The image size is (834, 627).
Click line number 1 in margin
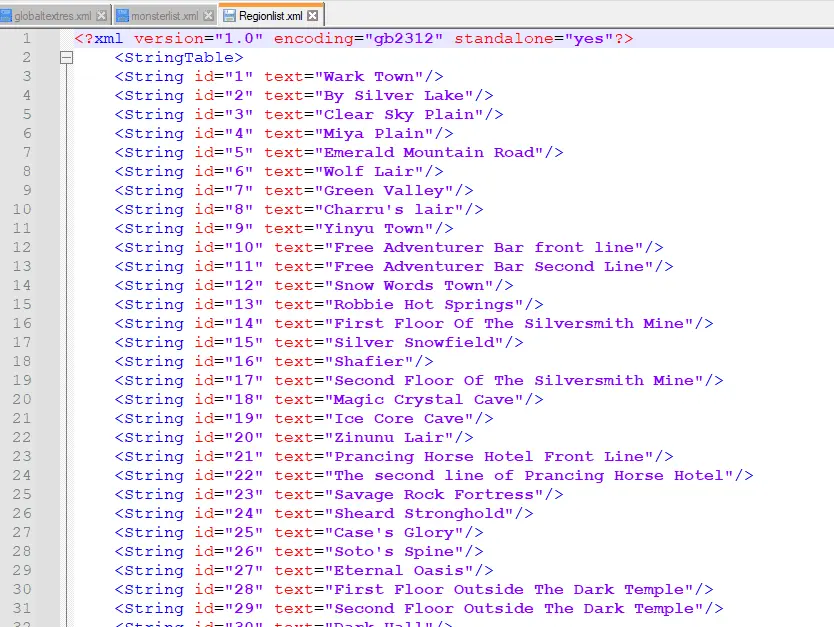[x=27, y=38]
